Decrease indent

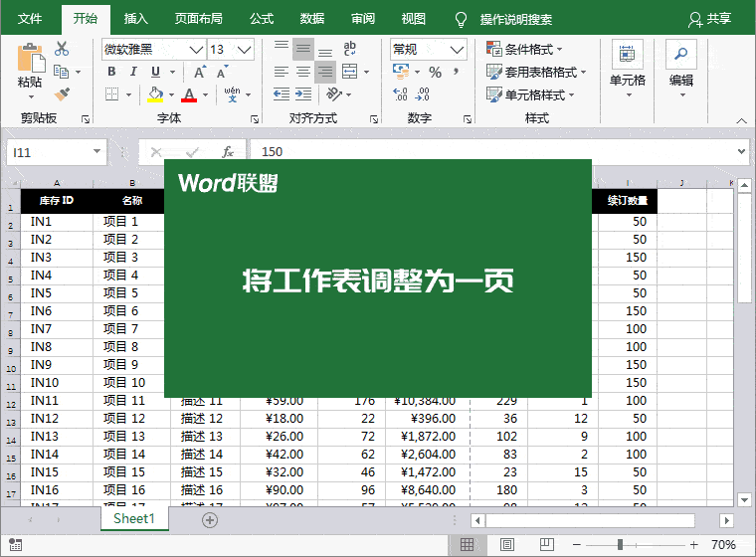pos(282,94)
